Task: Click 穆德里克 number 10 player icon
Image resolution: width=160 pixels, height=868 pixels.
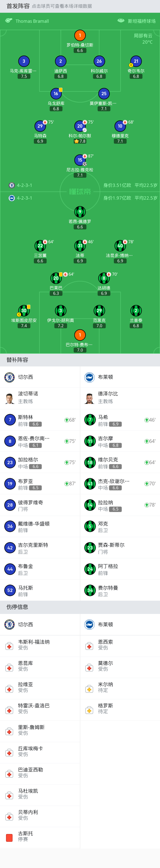Action: 120,126
